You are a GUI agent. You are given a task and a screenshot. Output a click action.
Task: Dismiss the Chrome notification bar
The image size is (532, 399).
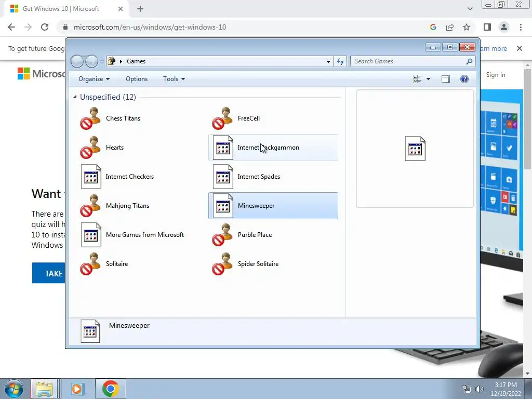520,48
